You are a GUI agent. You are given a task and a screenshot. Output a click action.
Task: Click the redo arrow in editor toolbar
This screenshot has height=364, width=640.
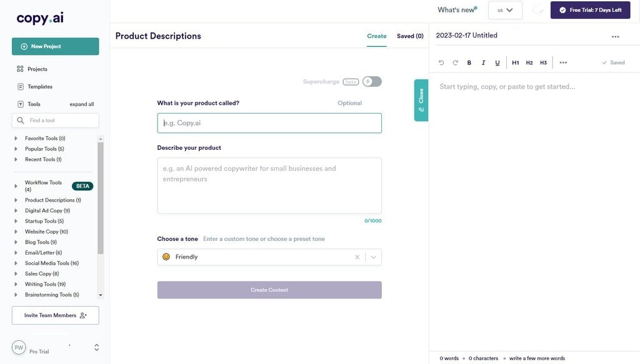point(455,62)
